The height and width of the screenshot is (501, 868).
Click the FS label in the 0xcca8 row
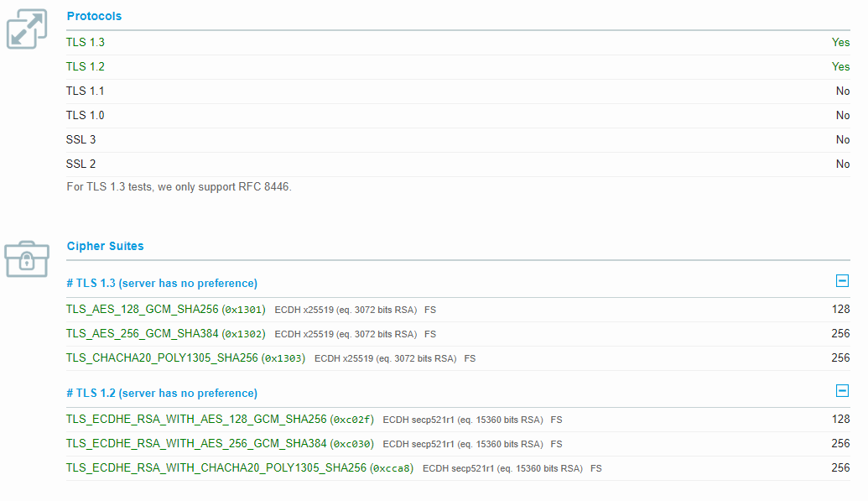(596, 468)
